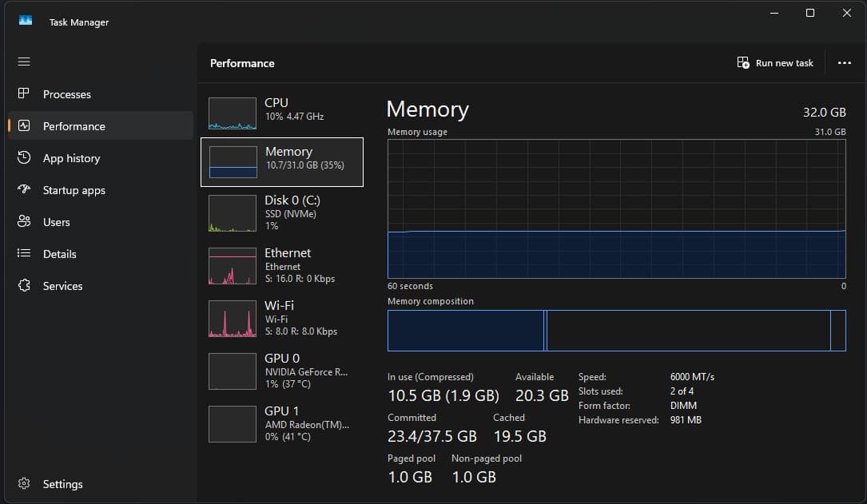Click the Settings gear icon

pyautogui.click(x=24, y=484)
